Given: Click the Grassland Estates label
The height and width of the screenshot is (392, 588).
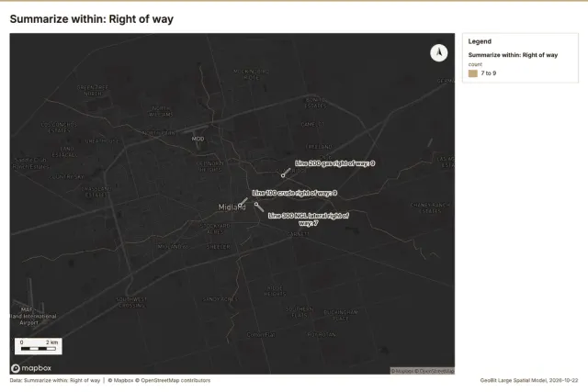Looking at the screenshot, I should pyautogui.click(x=96, y=192).
